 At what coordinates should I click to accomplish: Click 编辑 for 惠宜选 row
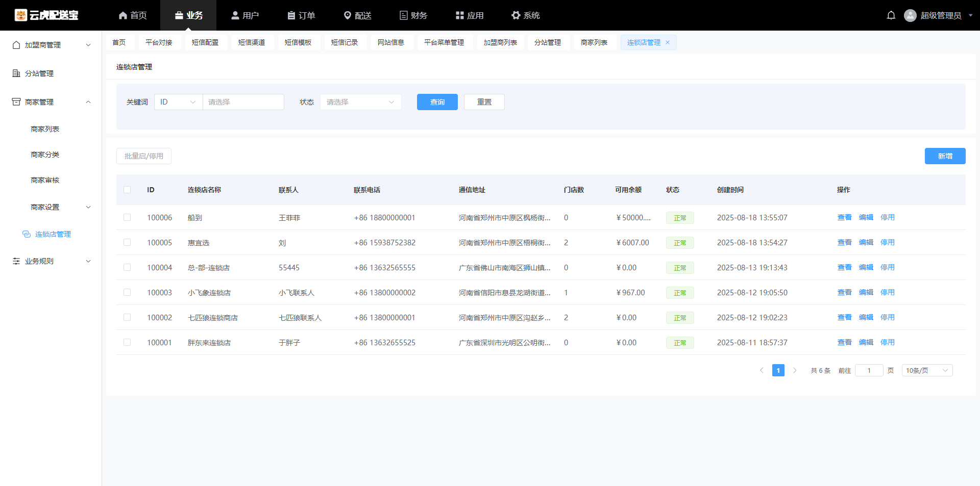[x=866, y=242]
